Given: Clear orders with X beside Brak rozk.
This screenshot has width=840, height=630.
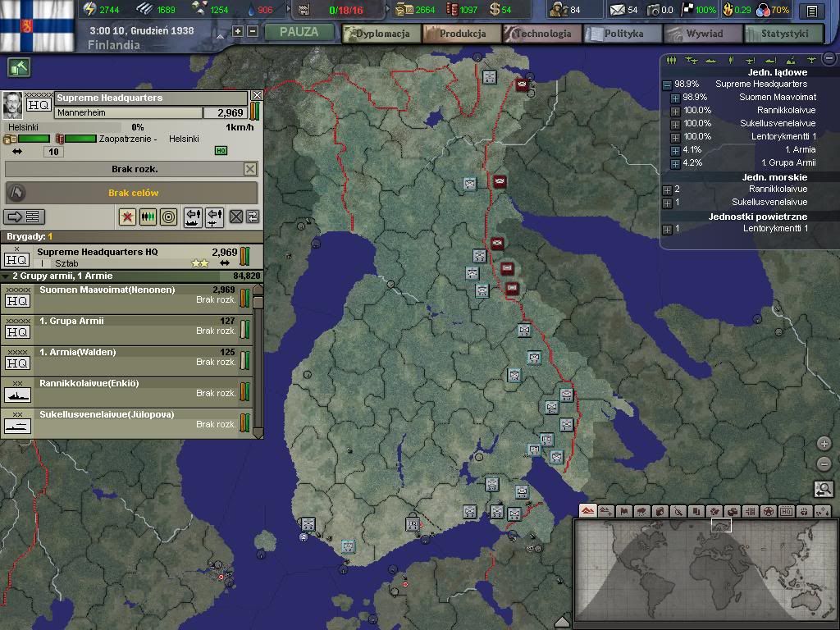Looking at the screenshot, I should 250,169.
